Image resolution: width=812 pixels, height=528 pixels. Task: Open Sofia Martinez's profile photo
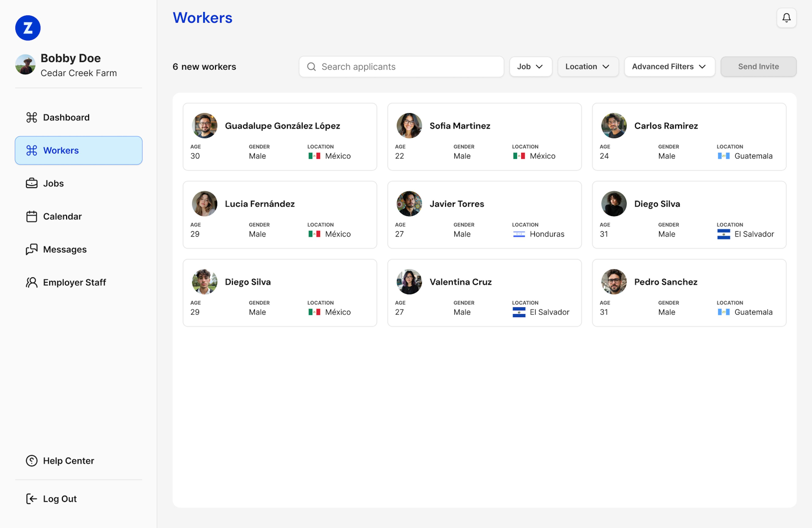pos(409,126)
